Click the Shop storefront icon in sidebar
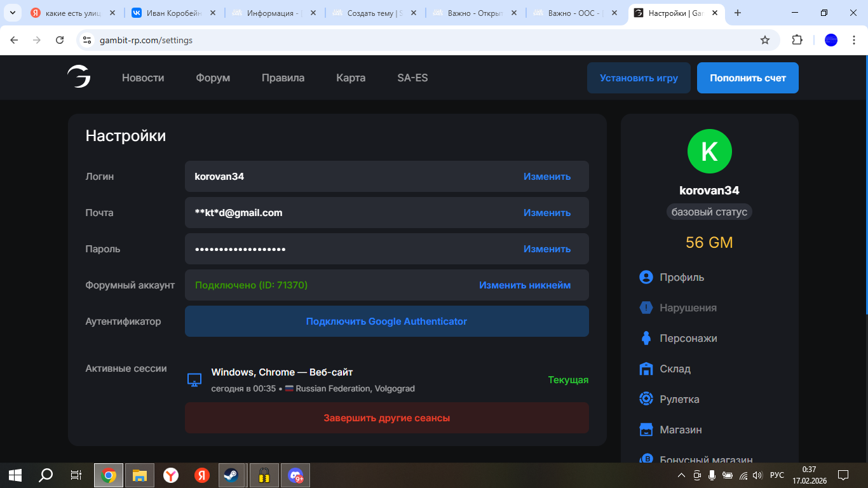868x488 pixels. tap(646, 430)
